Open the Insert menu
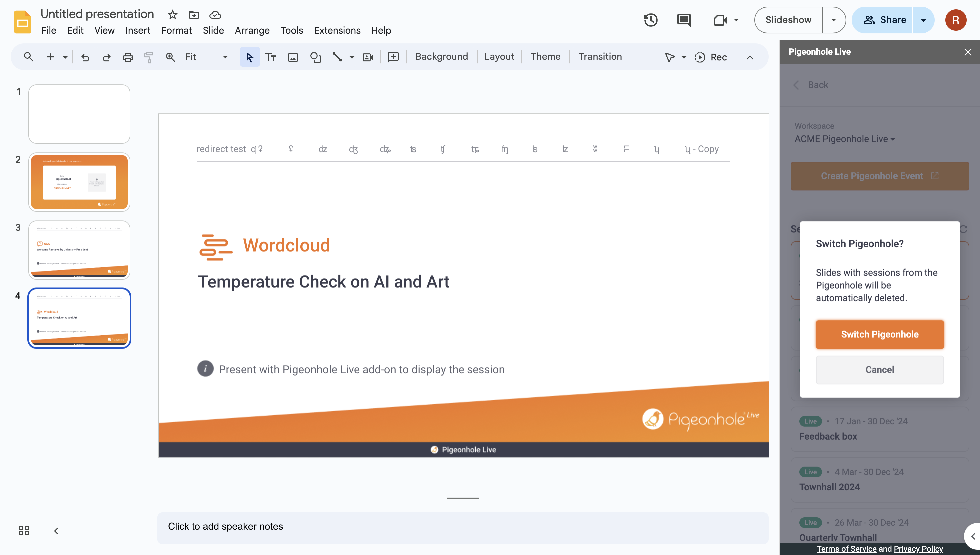This screenshot has height=555, width=980. coord(137,30)
